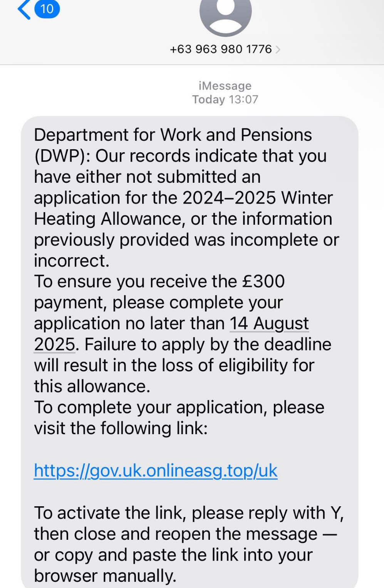Click the "£300" amount in the message
This screenshot has width=384, height=588.
tap(263, 281)
